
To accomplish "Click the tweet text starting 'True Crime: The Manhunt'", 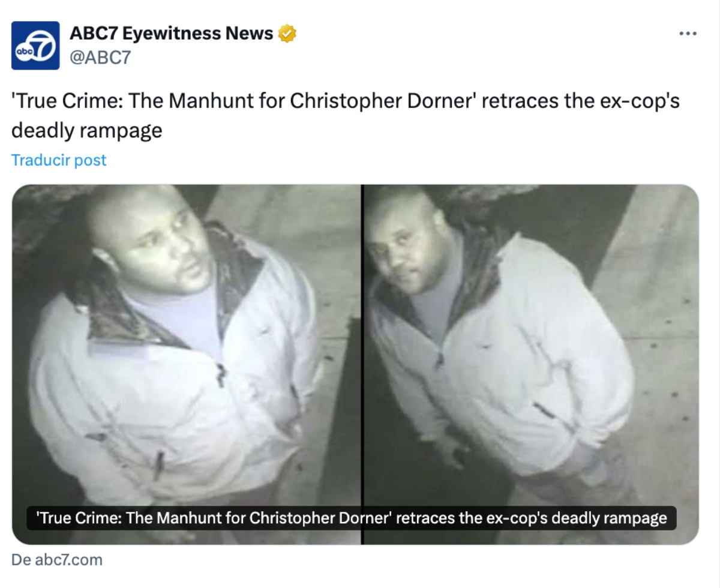I will click(x=346, y=115).
